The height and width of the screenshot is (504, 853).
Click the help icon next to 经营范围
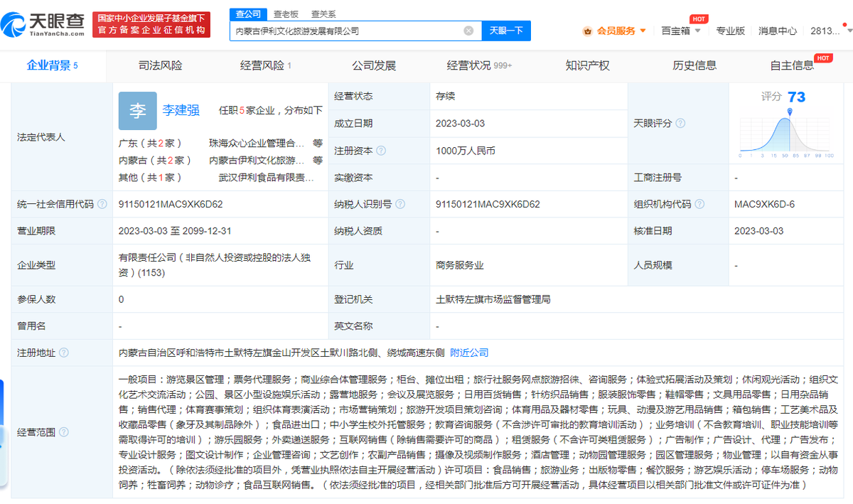pyautogui.click(x=65, y=431)
